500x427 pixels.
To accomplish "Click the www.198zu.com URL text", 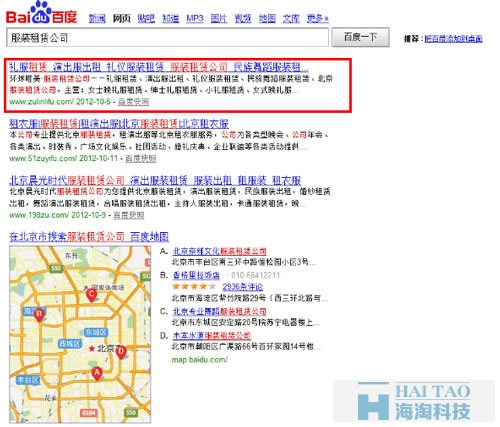I will (39, 215).
